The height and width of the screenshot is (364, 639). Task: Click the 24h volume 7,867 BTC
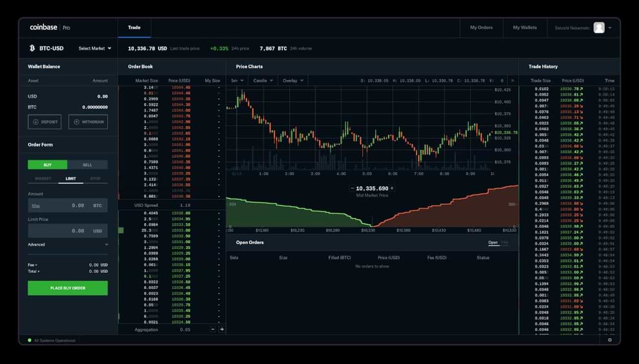(x=273, y=48)
